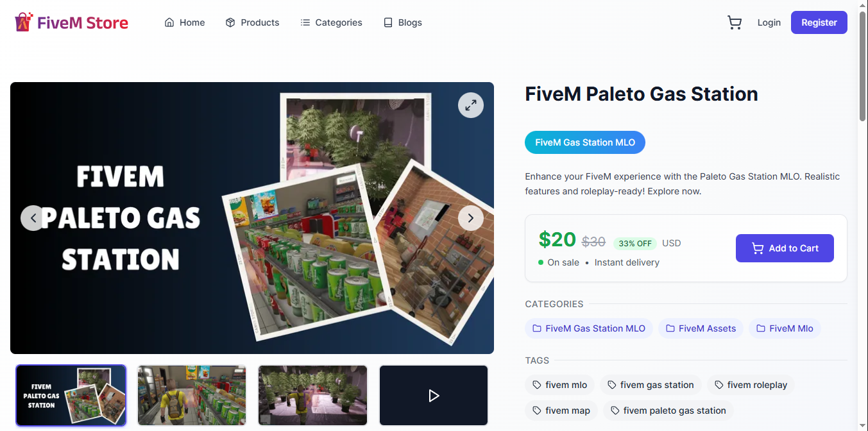868x431 pixels.
Task: Select the FiveM Assets category
Action: (x=701, y=328)
